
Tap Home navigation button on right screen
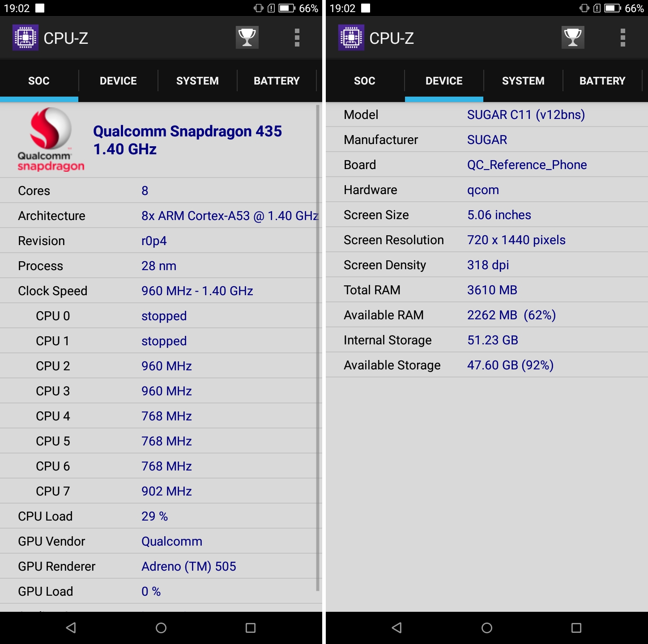pyautogui.click(x=487, y=628)
